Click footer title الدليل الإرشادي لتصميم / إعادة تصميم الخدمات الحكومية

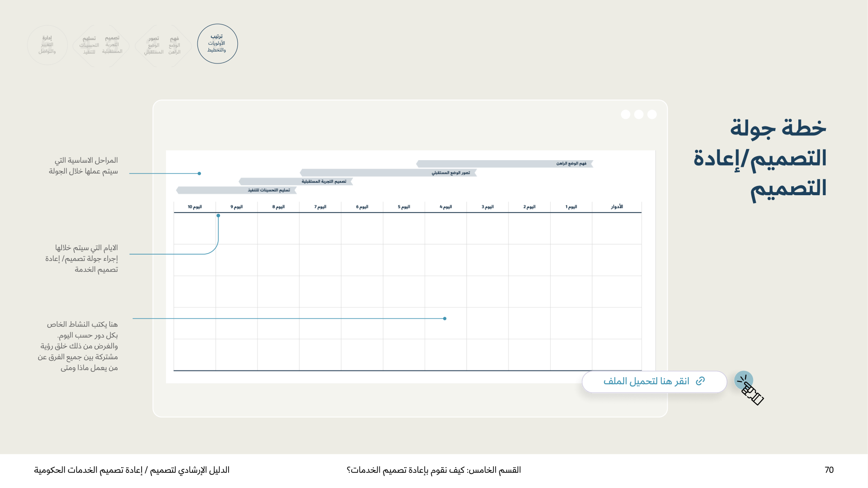pos(132,470)
